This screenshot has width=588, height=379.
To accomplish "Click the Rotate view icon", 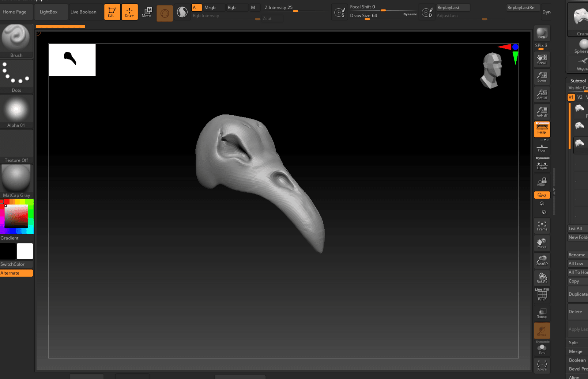I will coord(541,278).
